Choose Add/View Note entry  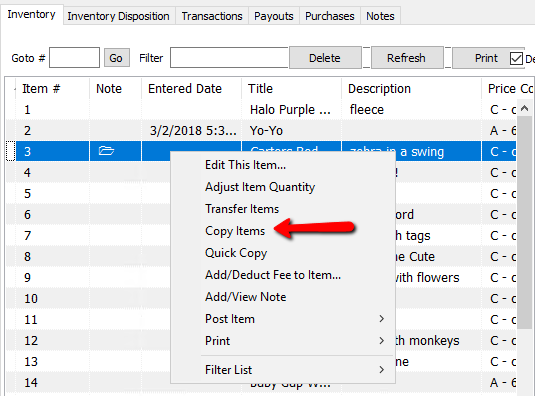(x=245, y=297)
